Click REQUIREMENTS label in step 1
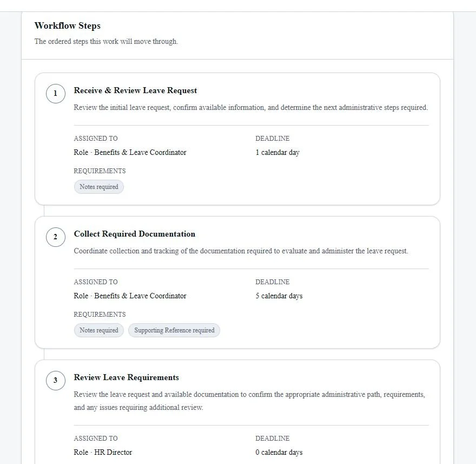This screenshot has width=476, height=464. click(100, 171)
